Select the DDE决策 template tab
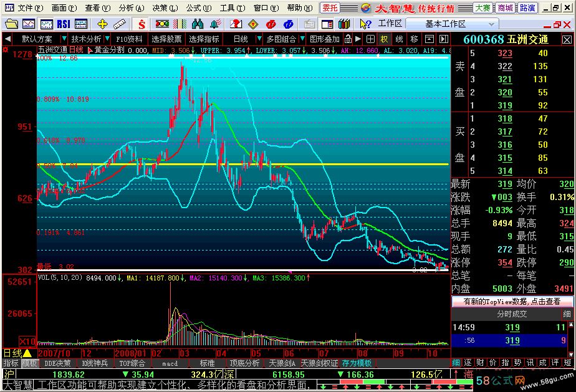 58,363
